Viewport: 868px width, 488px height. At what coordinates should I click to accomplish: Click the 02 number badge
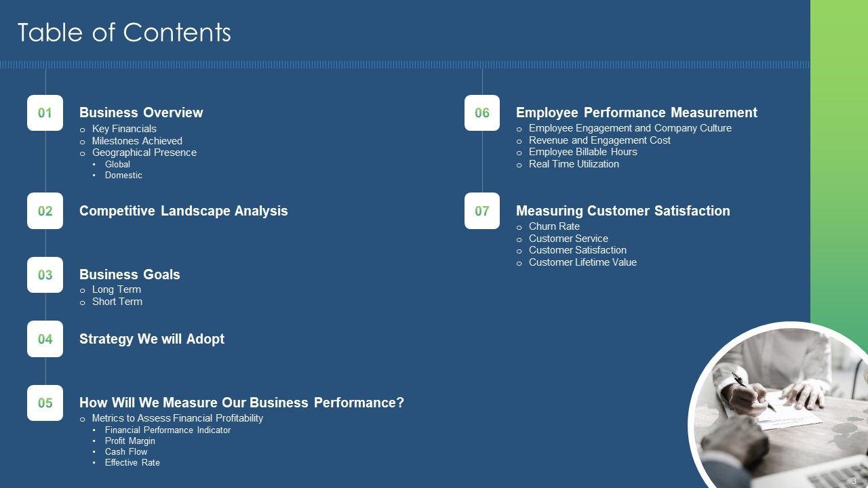click(x=45, y=211)
